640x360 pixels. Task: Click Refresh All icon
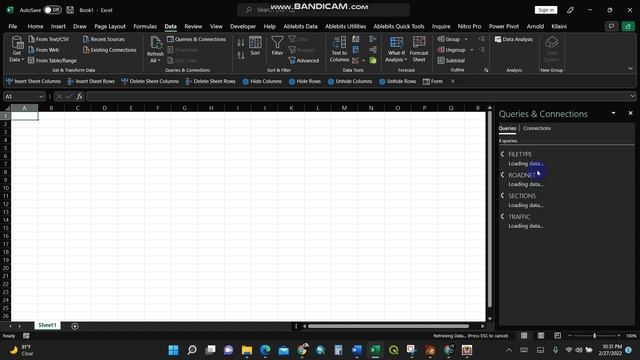[x=156, y=49]
